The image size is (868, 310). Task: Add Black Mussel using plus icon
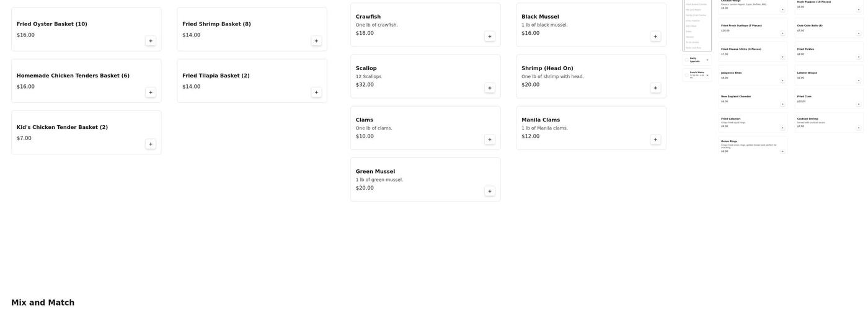pyautogui.click(x=655, y=37)
